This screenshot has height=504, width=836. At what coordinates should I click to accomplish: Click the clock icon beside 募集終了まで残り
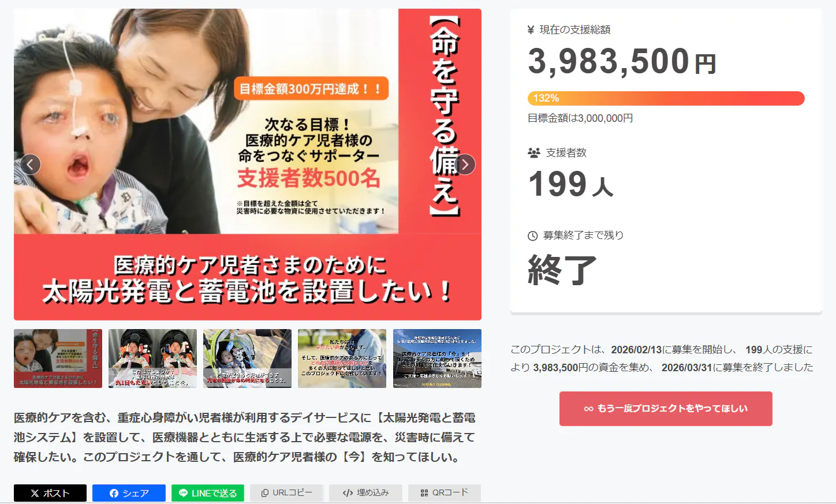533,236
